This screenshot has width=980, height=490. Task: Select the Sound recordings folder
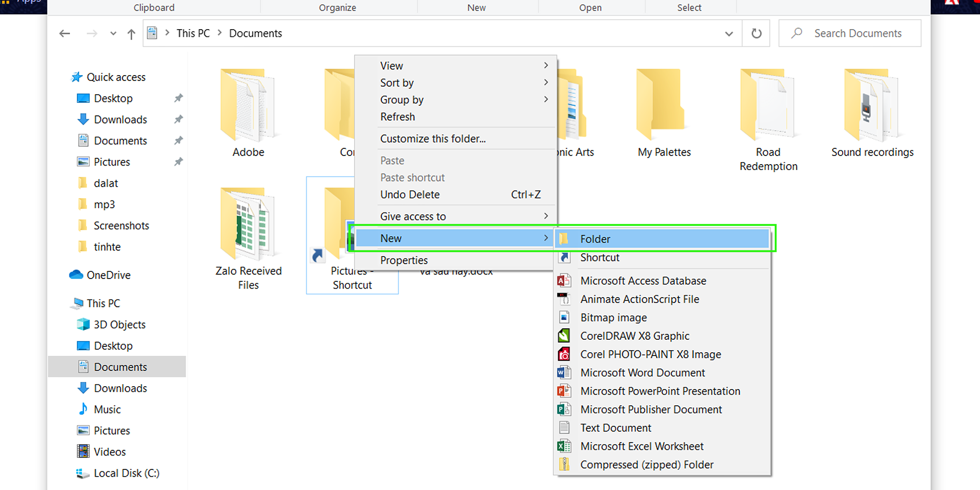pos(872,113)
